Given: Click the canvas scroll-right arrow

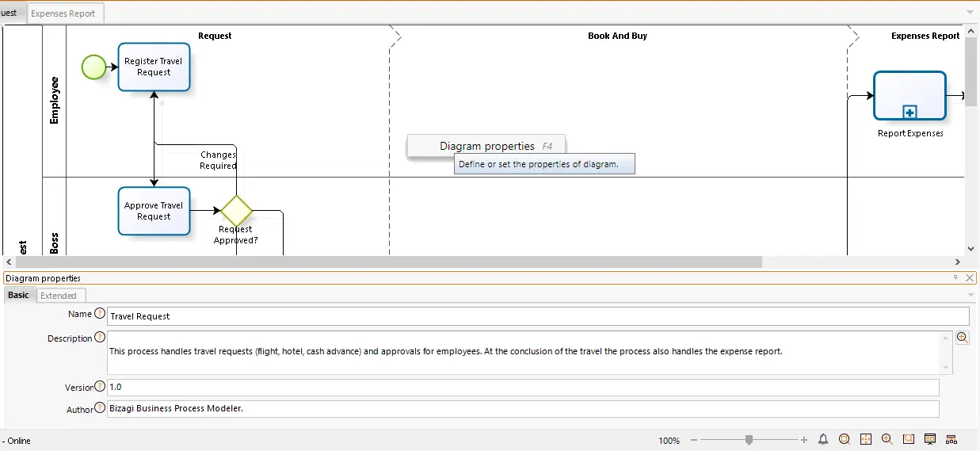Looking at the screenshot, I should 958,262.
